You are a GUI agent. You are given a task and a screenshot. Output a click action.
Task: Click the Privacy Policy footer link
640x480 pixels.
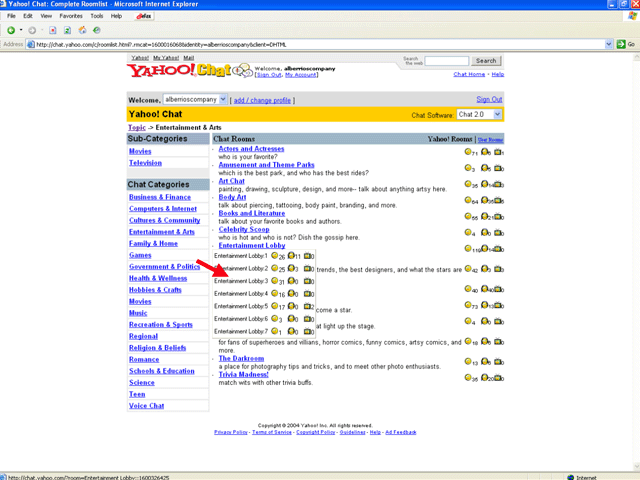point(231,432)
